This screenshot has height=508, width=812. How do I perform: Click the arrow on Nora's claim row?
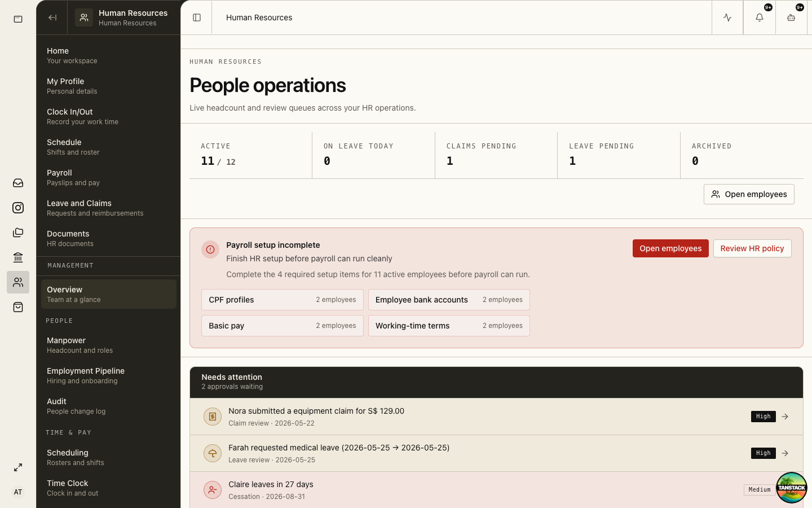point(785,417)
